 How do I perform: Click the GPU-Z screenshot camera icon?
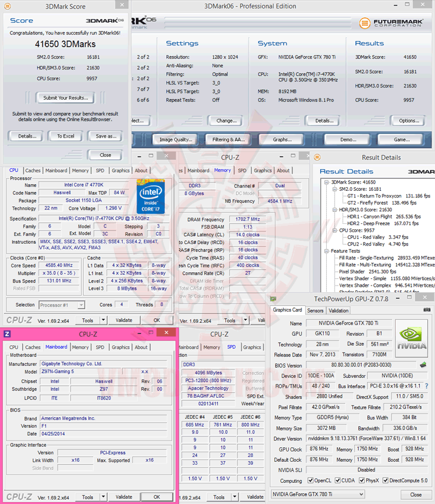tap(427, 310)
